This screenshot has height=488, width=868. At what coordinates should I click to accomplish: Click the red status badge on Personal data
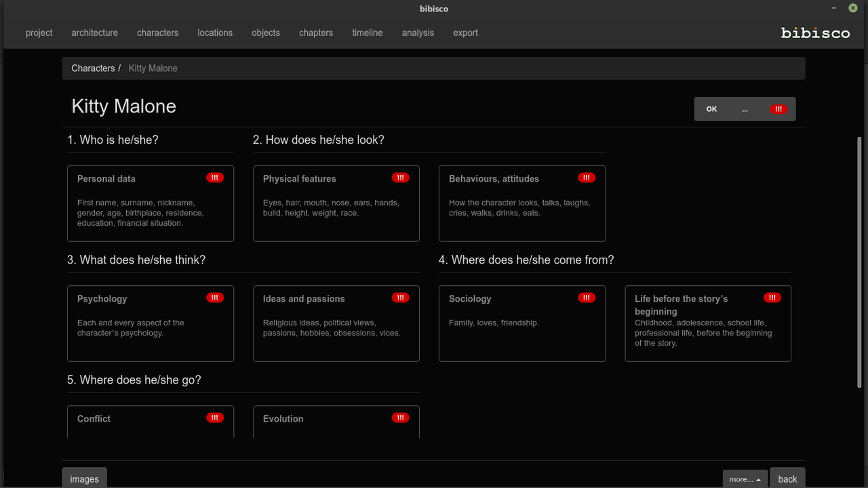[215, 178]
